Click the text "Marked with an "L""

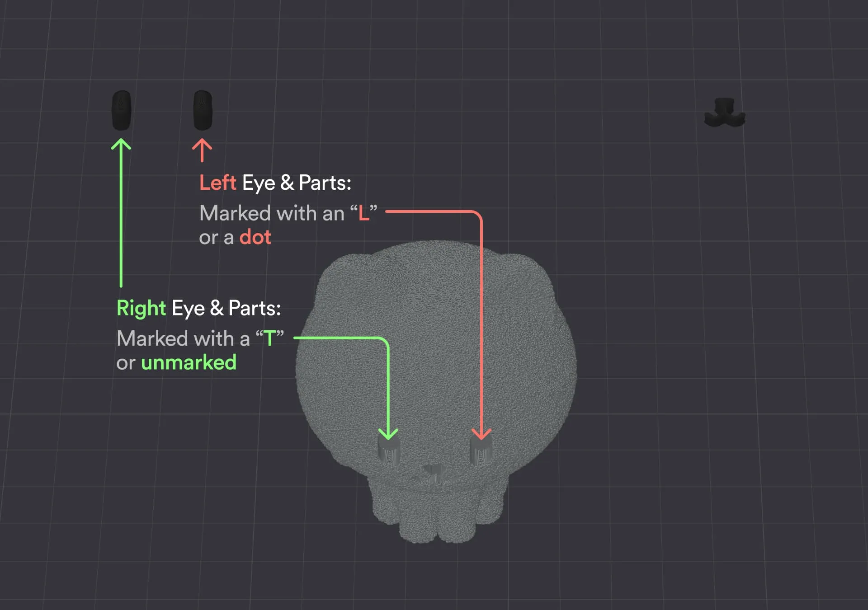[288, 213]
